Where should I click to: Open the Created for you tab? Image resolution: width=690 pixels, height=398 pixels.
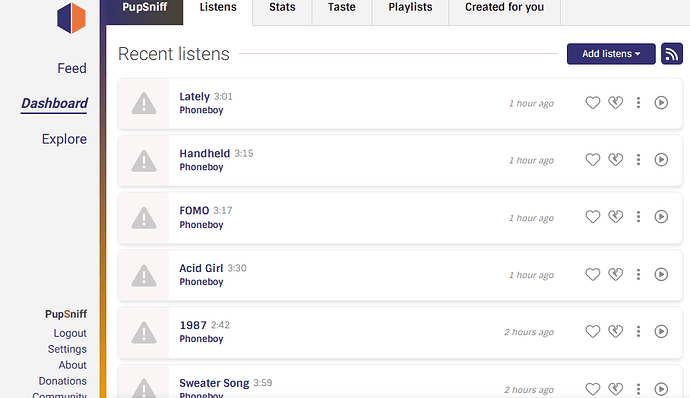pyautogui.click(x=504, y=7)
